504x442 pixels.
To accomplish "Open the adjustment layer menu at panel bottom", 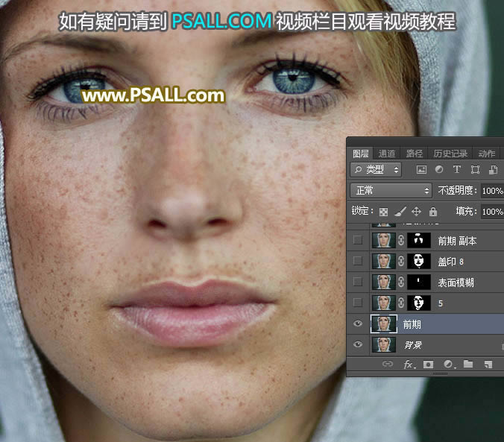I will tap(448, 364).
